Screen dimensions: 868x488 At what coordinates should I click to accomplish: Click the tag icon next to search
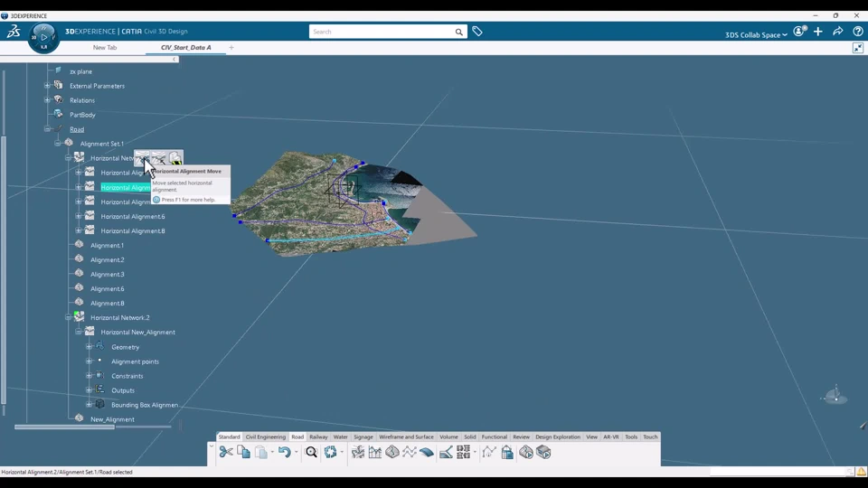[477, 32]
